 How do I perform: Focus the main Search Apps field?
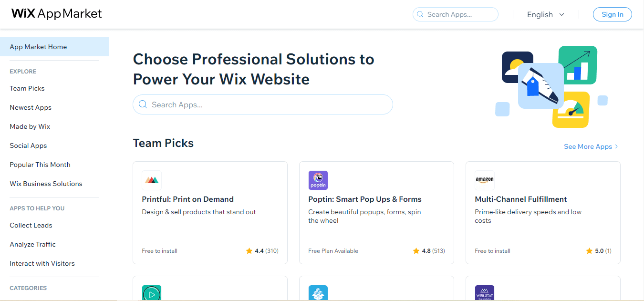[263, 104]
